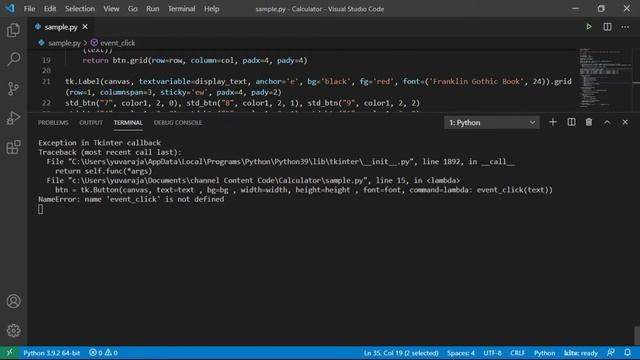Image resolution: width=640 pixels, height=360 pixels.
Task: Open errors and warnings counter in status bar
Action: [103, 353]
